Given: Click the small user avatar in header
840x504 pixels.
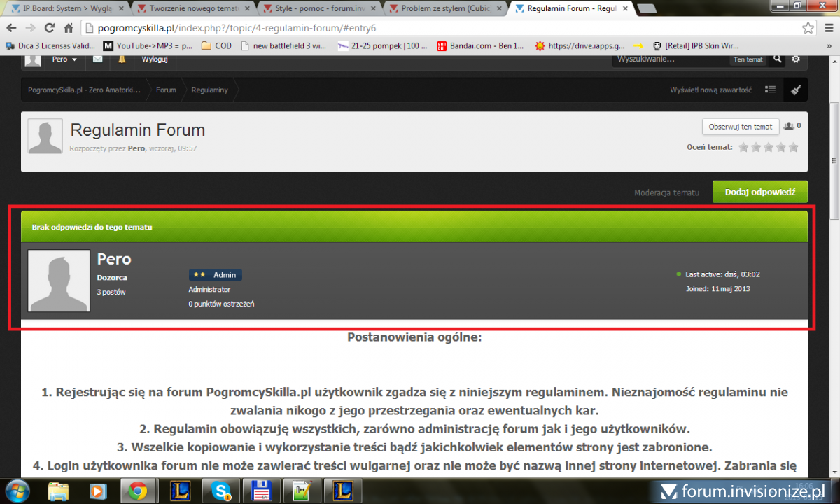Looking at the screenshot, I should tap(32, 59).
